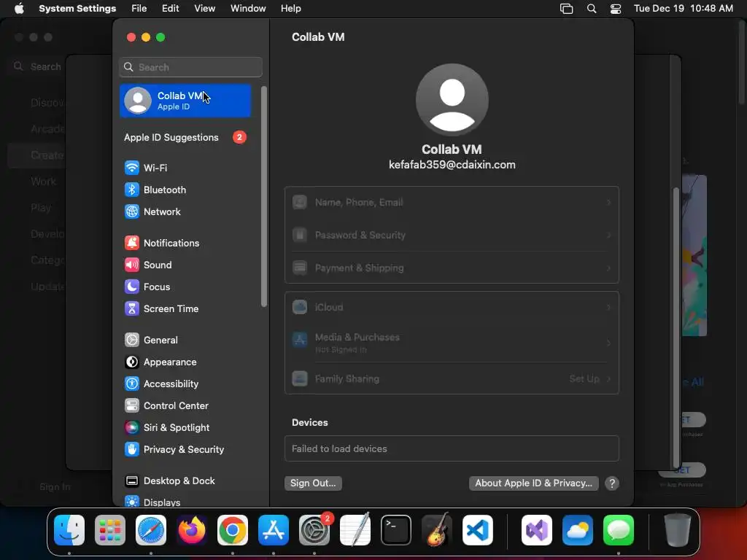Image resolution: width=747 pixels, height=560 pixels.
Task: Click Sign In in App Store window
Action: 55,486
